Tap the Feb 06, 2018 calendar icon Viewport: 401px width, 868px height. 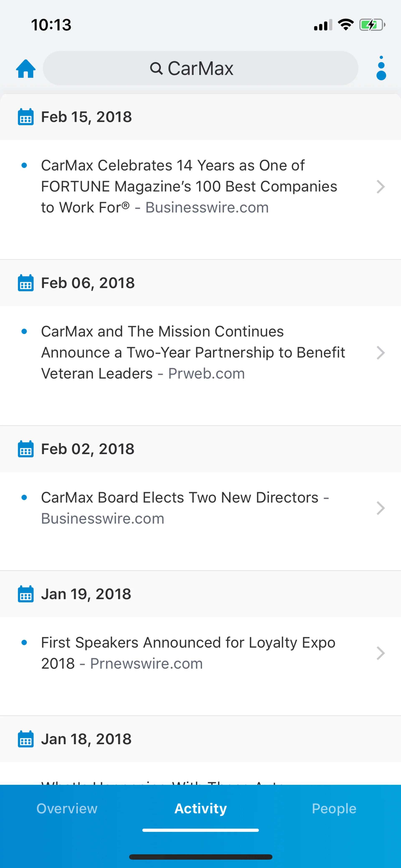[26, 283]
